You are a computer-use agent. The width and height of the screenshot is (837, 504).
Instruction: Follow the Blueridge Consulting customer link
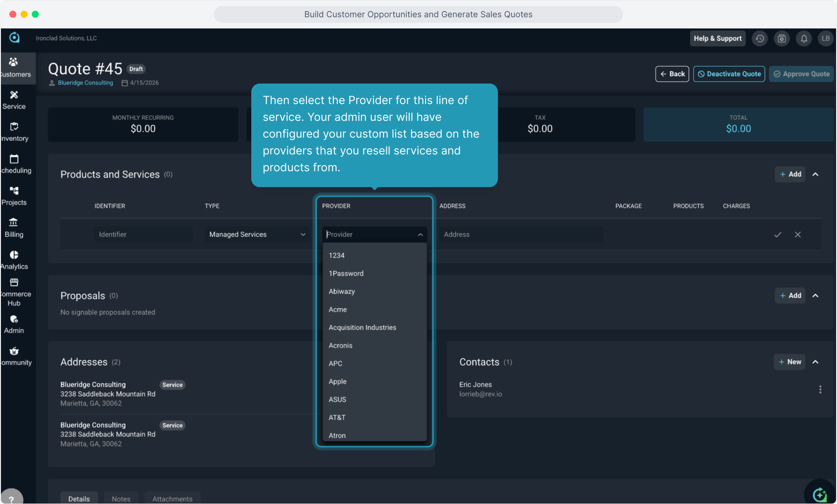pyautogui.click(x=85, y=83)
